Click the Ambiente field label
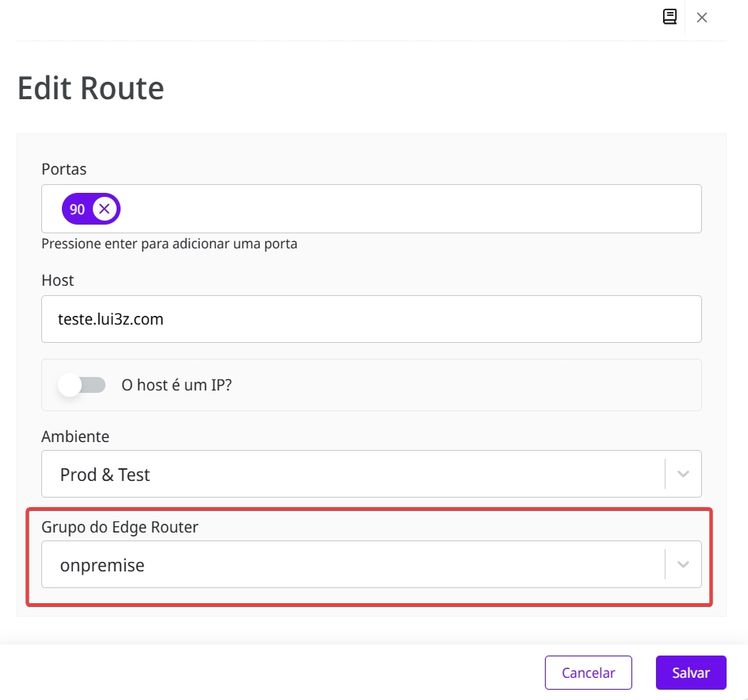This screenshot has height=700, width=748. click(x=75, y=437)
